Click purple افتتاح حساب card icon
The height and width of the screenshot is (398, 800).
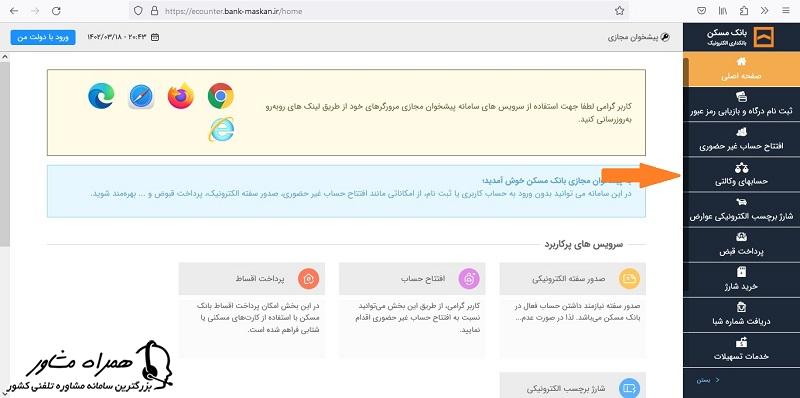pyautogui.click(x=468, y=279)
